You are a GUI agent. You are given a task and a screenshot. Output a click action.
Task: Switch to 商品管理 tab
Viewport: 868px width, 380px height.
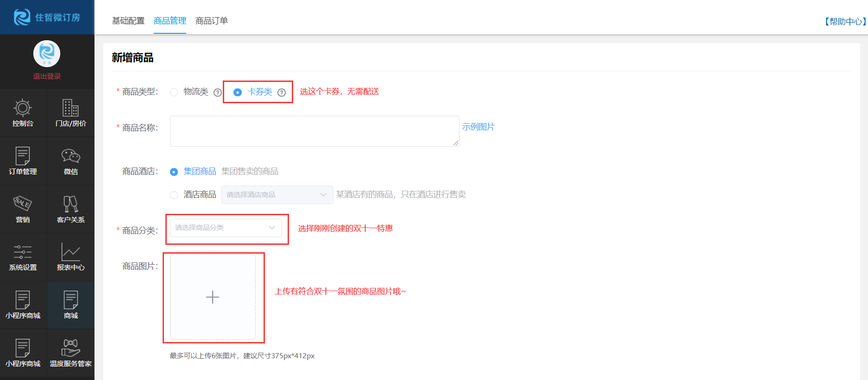click(170, 21)
